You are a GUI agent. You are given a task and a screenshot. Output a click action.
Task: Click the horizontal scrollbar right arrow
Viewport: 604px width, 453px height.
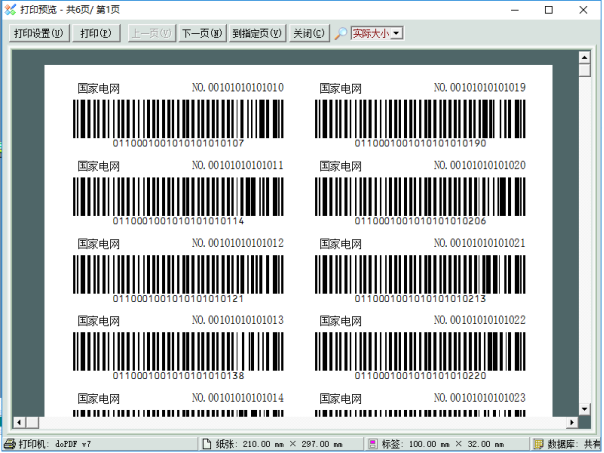click(x=572, y=423)
